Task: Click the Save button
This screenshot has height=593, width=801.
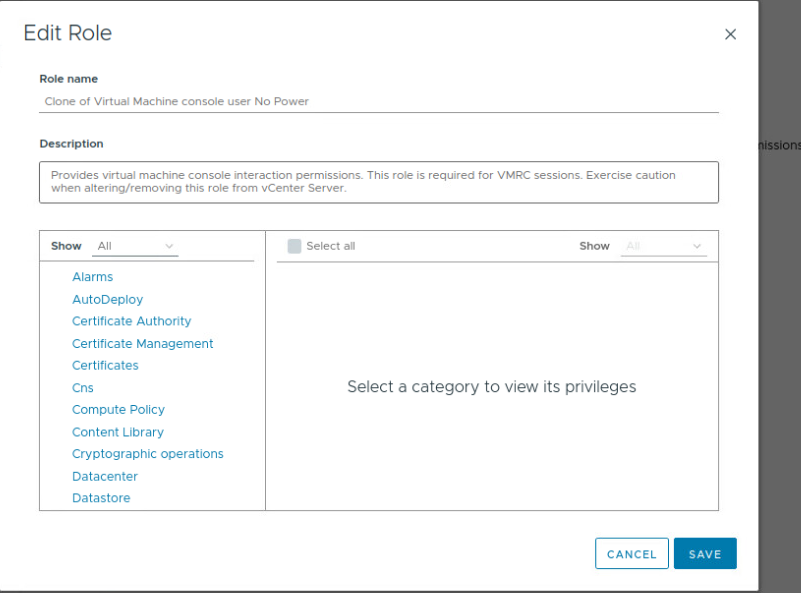Action: [x=704, y=554]
